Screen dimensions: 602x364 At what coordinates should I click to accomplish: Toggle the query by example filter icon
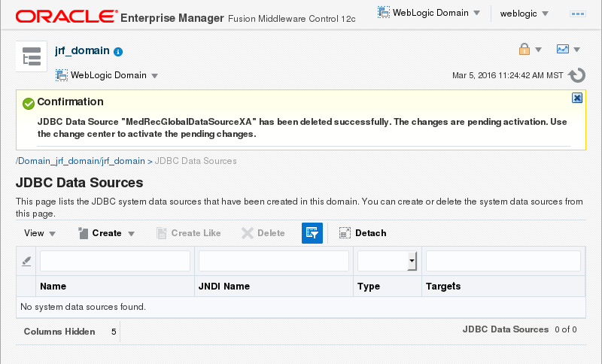(312, 233)
